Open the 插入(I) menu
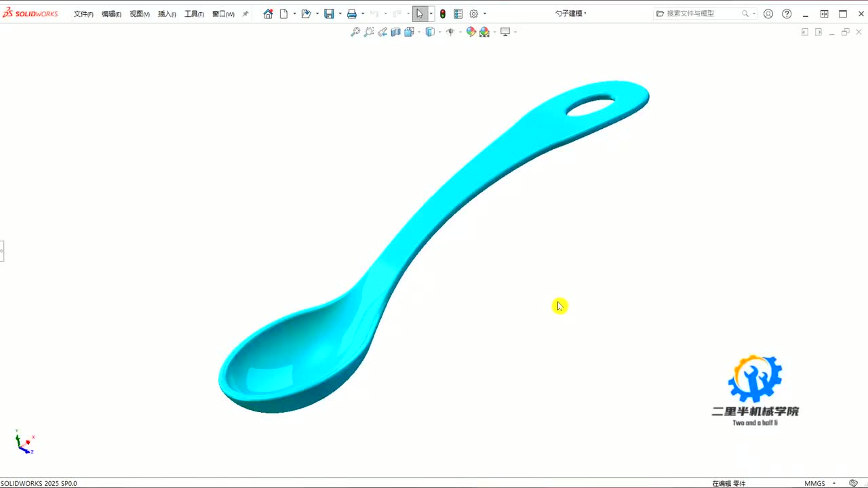The width and height of the screenshot is (868, 488). [167, 14]
